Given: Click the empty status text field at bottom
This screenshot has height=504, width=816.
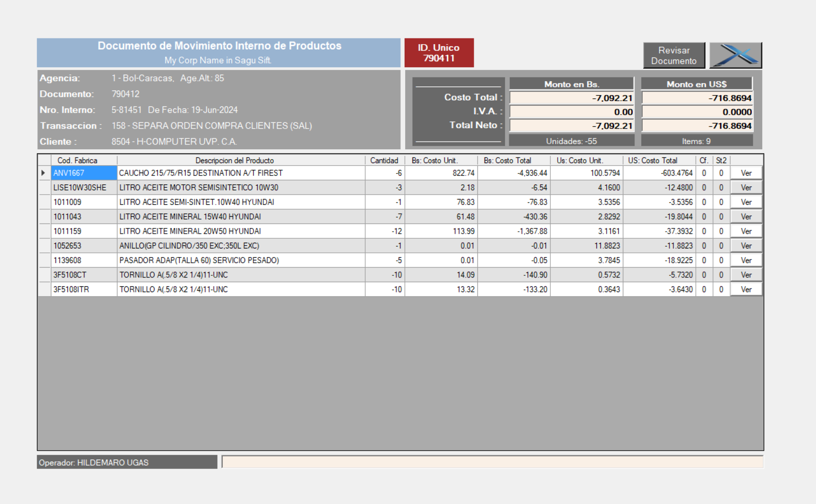Looking at the screenshot, I should (x=492, y=462).
